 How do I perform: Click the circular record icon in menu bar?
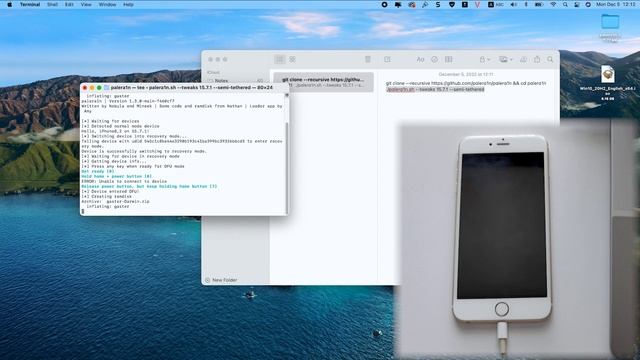pyautogui.click(x=384, y=4)
